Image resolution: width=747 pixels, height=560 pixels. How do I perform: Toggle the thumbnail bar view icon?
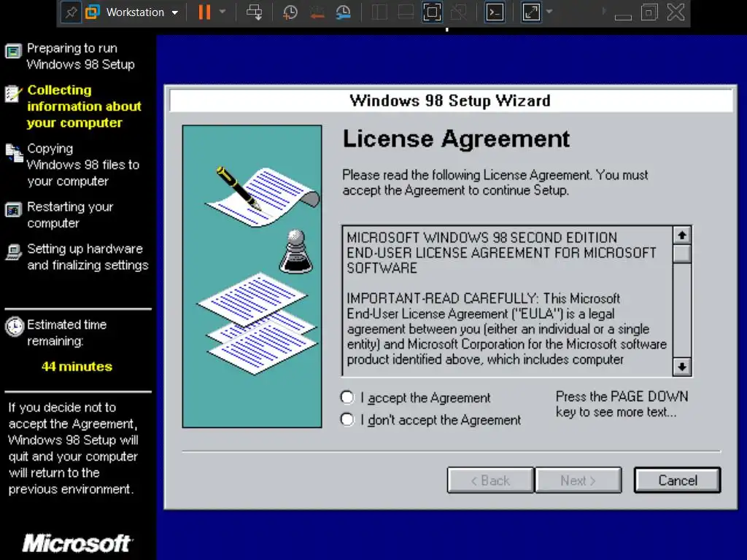coord(406,12)
